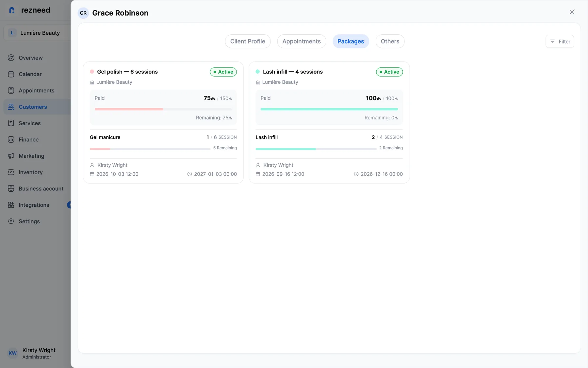Click Active badge on Lash infill package
This screenshot has height=368, width=588.
[389, 72]
